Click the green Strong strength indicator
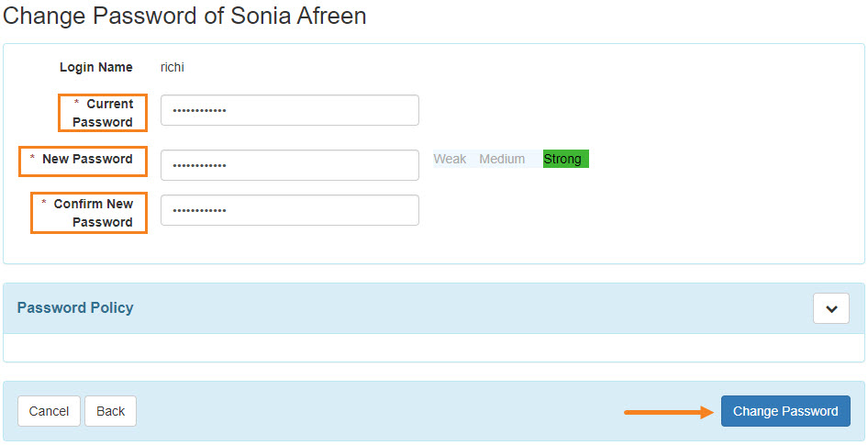 tap(565, 160)
